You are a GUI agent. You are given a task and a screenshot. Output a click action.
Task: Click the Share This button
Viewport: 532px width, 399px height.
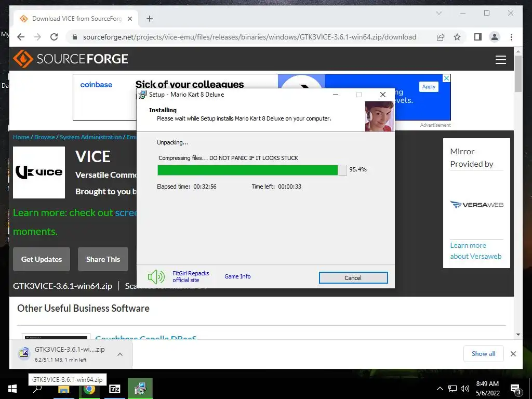(x=103, y=259)
